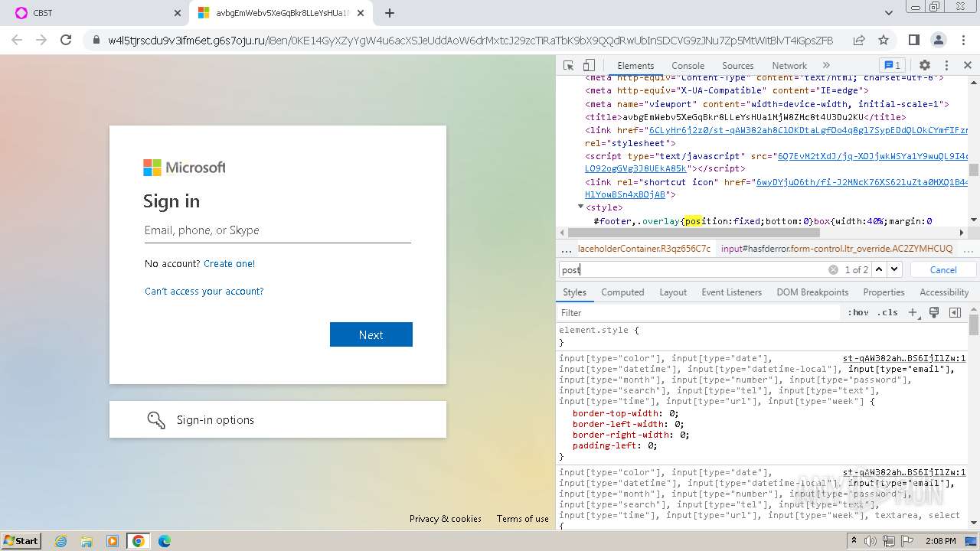The height and width of the screenshot is (551, 980).
Task: Open a new tab with plus button
Action: [x=390, y=13]
